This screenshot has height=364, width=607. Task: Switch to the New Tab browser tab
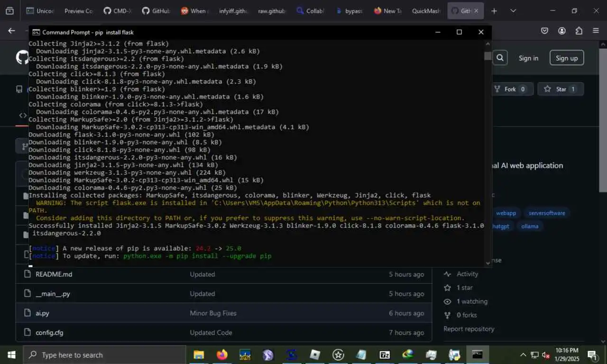[x=387, y=11]
